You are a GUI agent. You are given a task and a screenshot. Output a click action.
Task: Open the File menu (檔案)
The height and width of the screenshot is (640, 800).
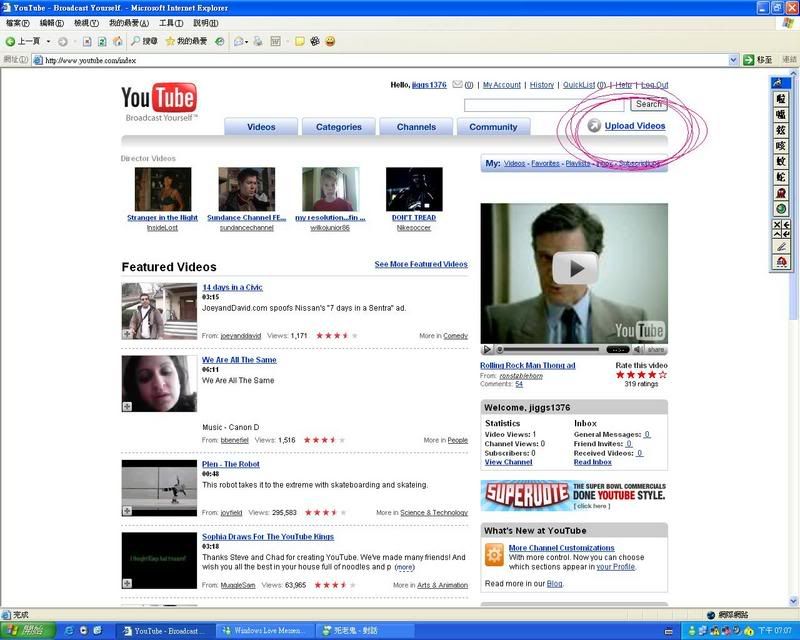[17, 23]
